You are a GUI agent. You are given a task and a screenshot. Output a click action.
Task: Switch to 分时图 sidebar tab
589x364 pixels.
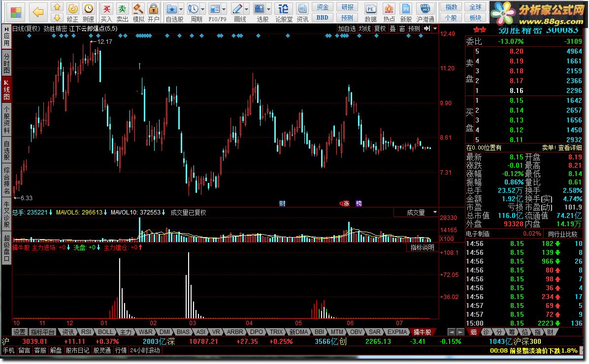click(6, 62)
